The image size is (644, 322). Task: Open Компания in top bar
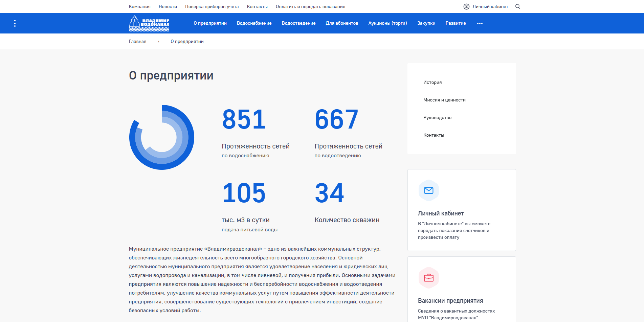coord(139,6)
